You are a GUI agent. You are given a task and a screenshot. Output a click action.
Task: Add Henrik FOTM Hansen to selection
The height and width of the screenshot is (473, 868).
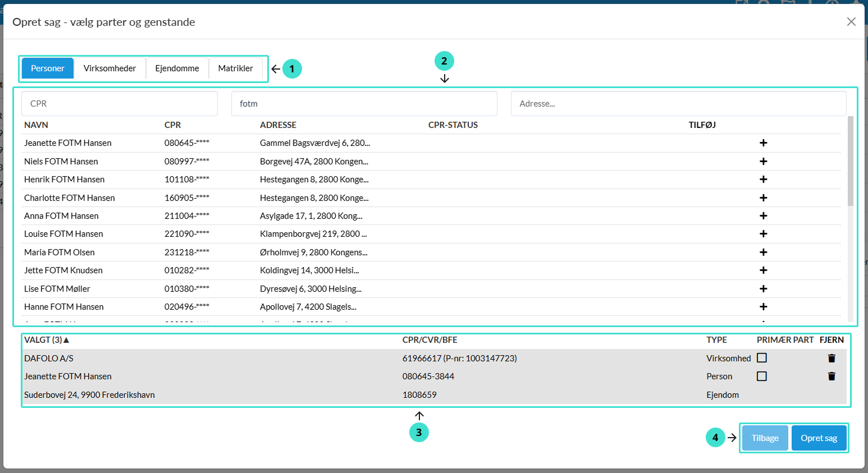coord(763,180)
